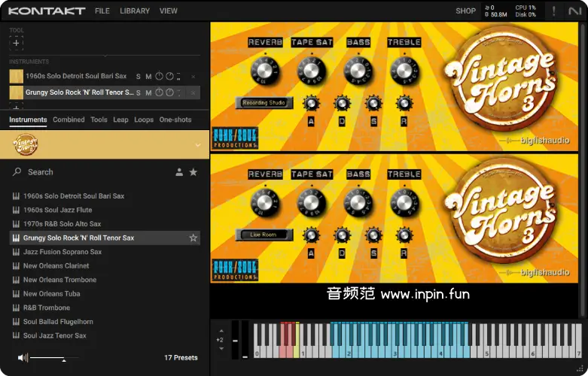The height and width of the screenshot is (376, 588).
Task: Click the REVERB knob in upper instrument
Action: [x=265, y=71]
